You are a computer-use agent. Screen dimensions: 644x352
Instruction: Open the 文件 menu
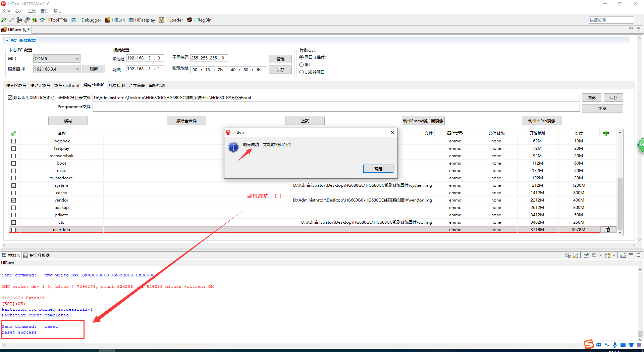[6, 11]
